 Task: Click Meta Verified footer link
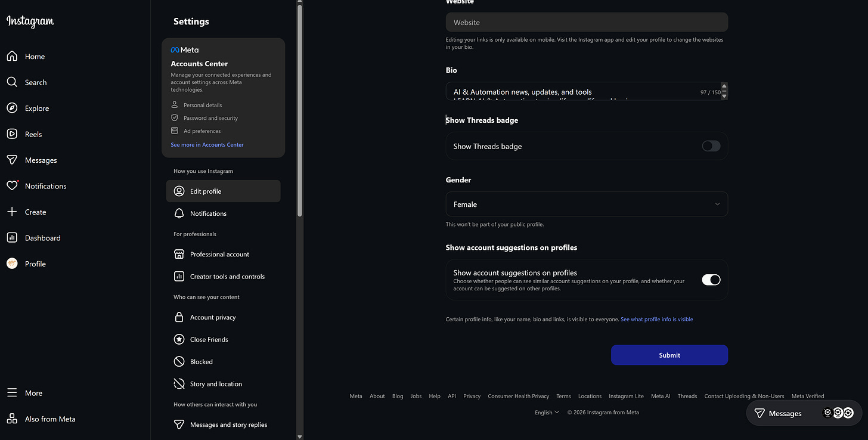[808, 396]
